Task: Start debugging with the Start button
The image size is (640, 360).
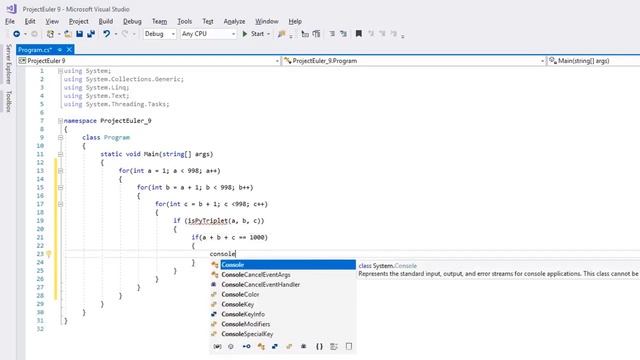Action: [x=253, y=34]
